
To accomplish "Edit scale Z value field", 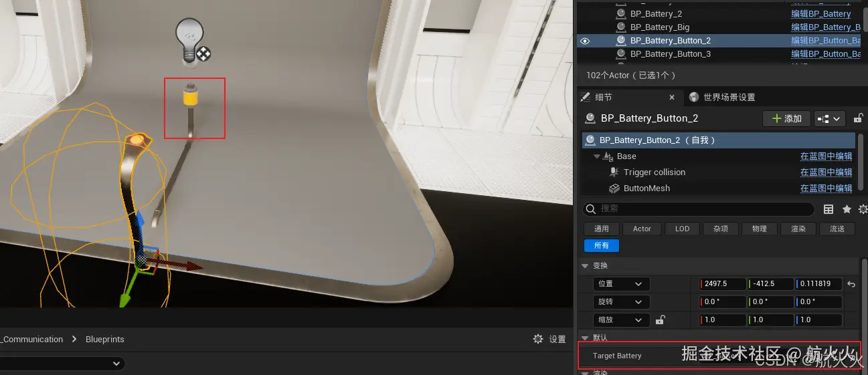I will pos(819,320).
